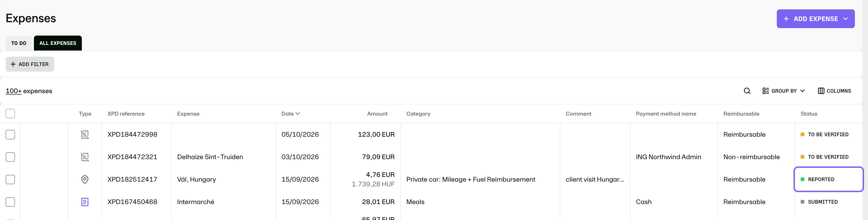868x220 pixels.
Task: Click XPD reference XPD167450468
Action: pyautogui.click(x=132, y=202)
